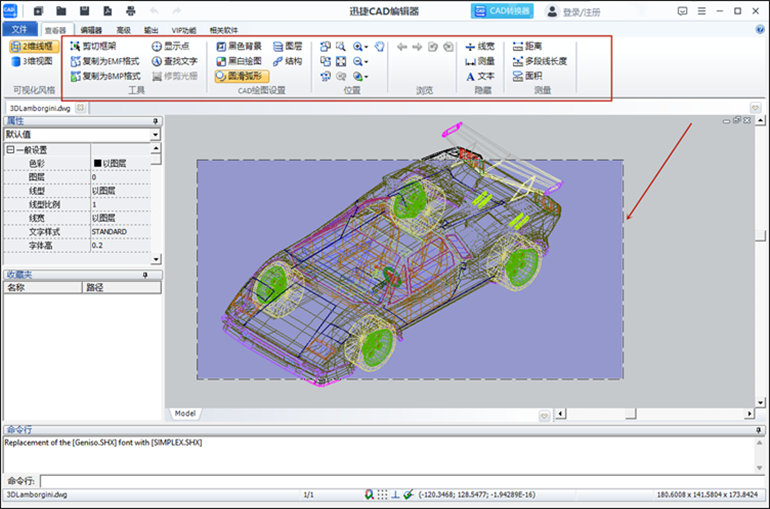Click the print icon in title bar
The width and height of the screenshot is (770, 509).
coord(131,11)
